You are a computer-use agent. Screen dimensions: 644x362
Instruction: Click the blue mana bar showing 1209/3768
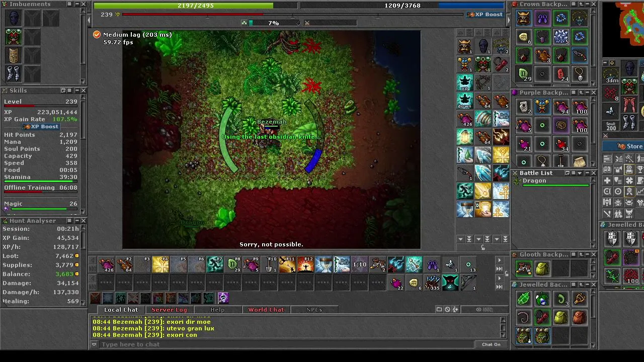click(x=403, y=6)
